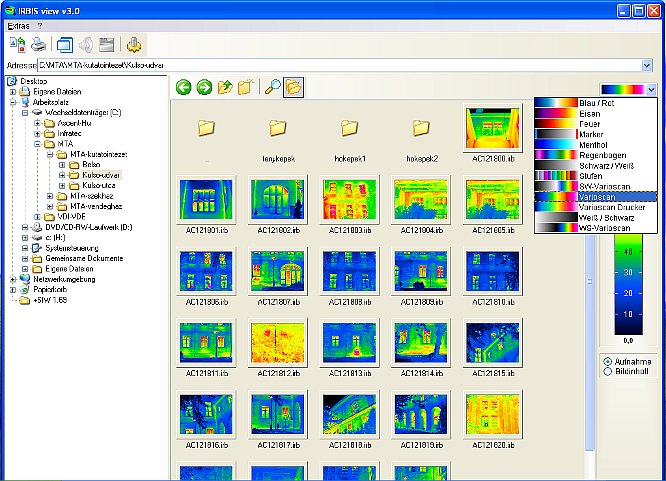Open the Adresse path dropdown arrow
Image resolution: width=666 pixels, height=481 pixels.
point(646,65)
